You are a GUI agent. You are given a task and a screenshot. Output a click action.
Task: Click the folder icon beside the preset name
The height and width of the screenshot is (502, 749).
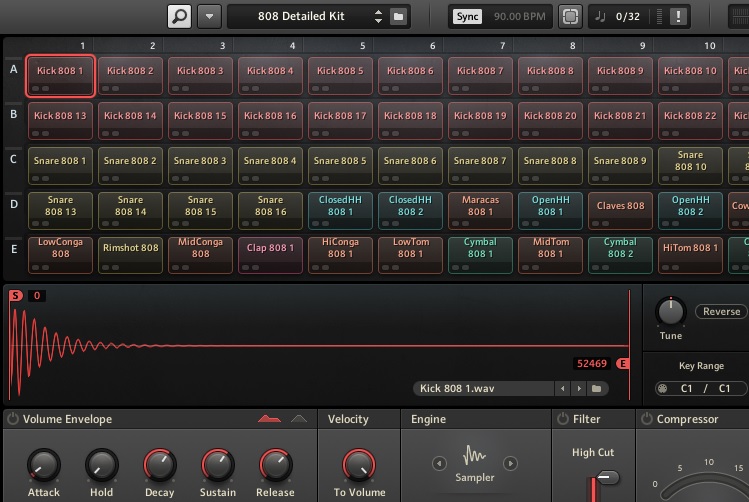click(x=398, y=17)
